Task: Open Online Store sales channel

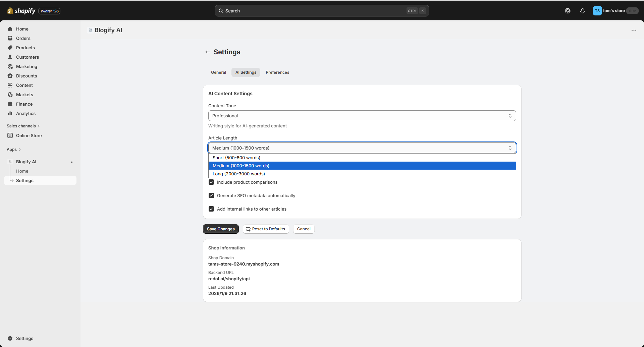Action: click(29, 135)
